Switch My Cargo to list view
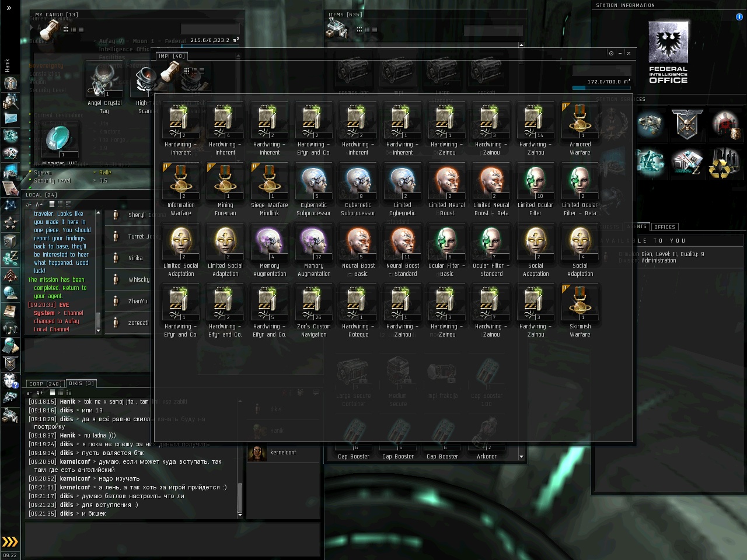 [81, 29]
